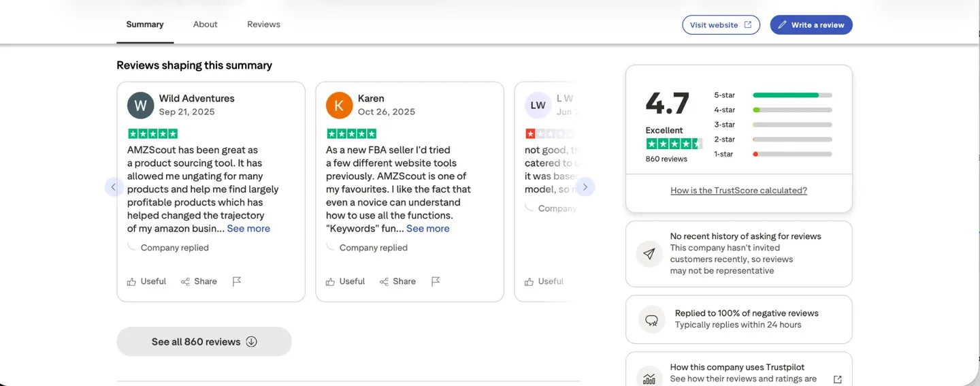
Task: Flag the Wild Adventures review
Action: pos(237,281)
